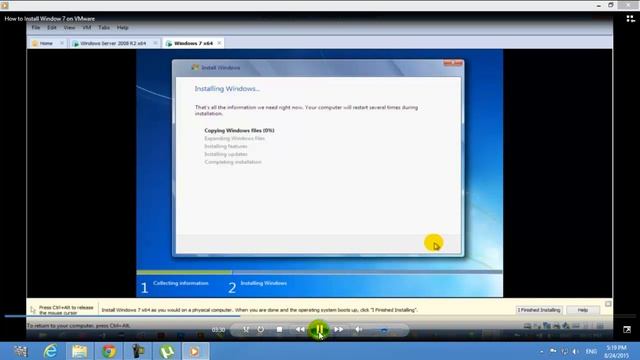Open the network tray icon
Image resolution: width=640 pixels, height=360 pixels.
click(564, 351)
